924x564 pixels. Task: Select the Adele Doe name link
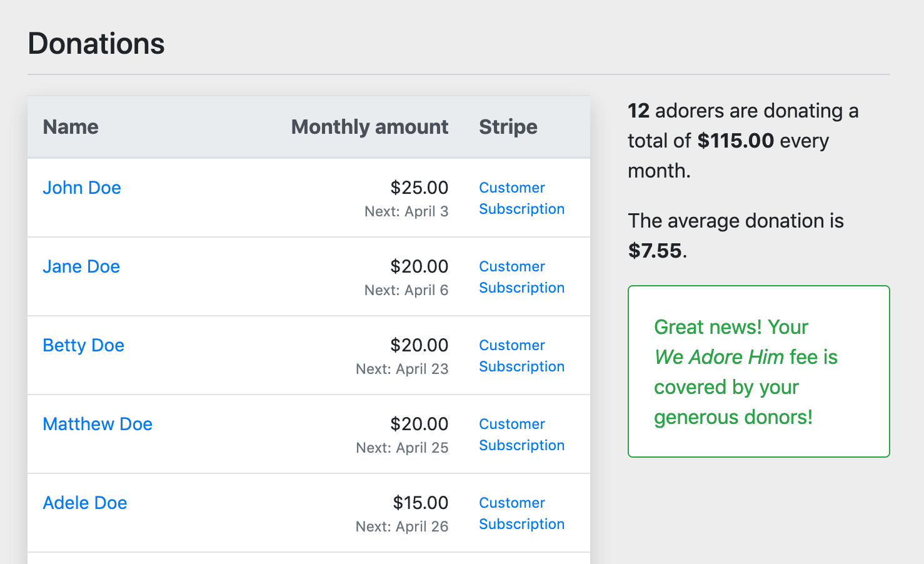pyautogui.click(x=85, y=503)
